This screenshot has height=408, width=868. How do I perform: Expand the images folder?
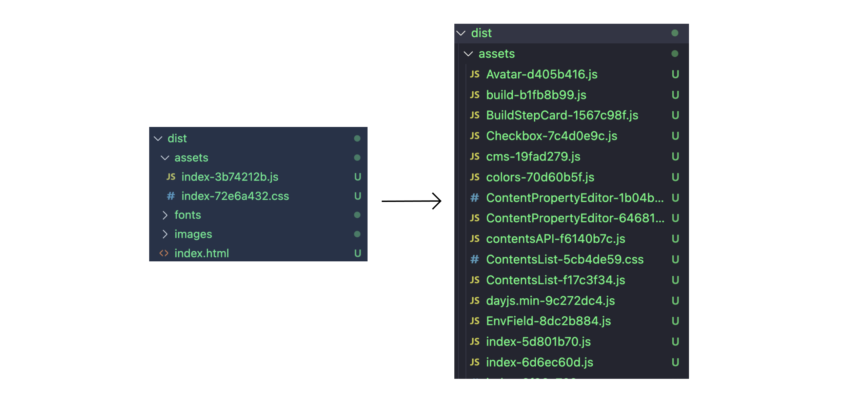(x=166, y=234)
